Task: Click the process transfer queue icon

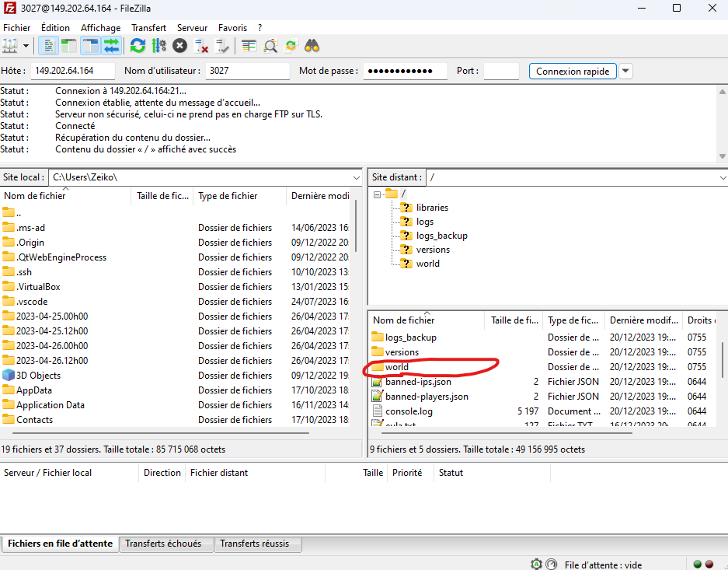Action: tap(158, 46)
